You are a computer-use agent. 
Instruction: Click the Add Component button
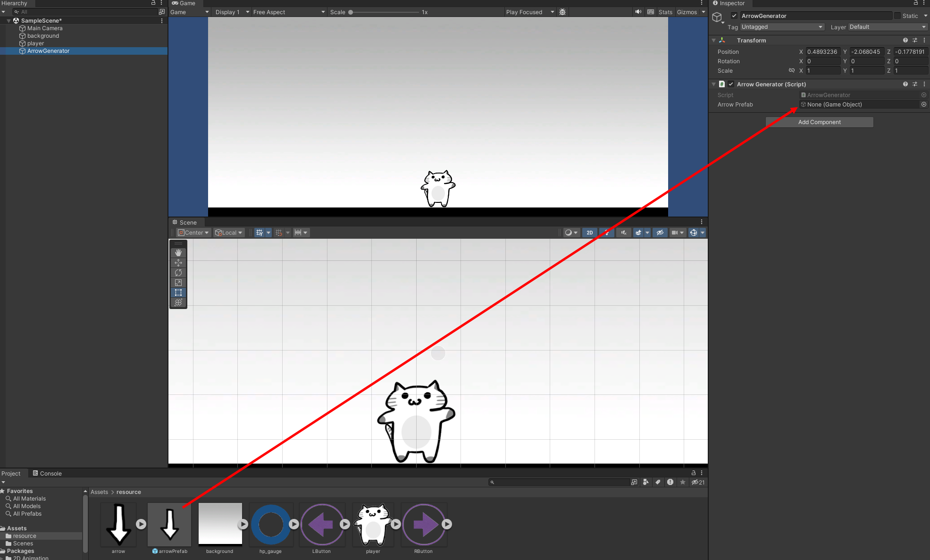click(x=819, y=122)
